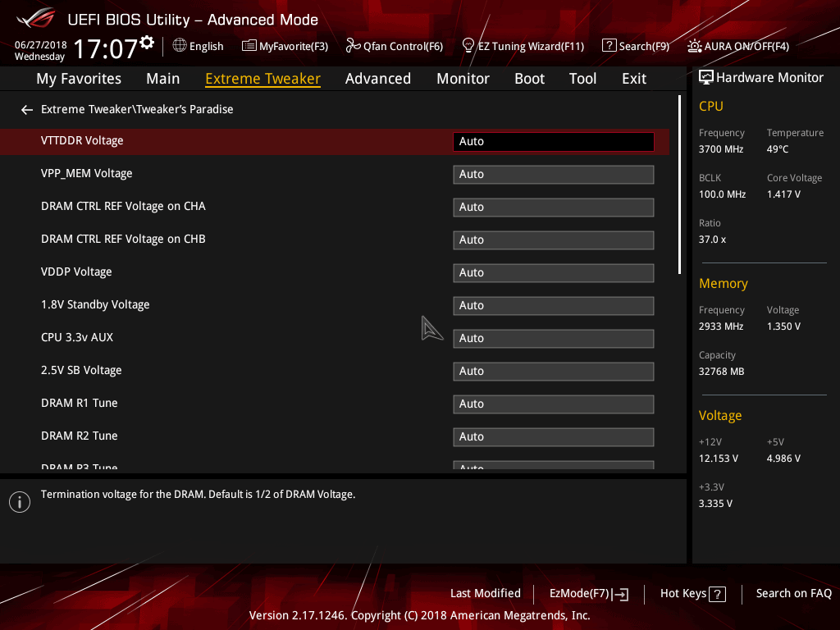840x630 pixels.
Task: Open the Advanced tab
Action: 378,79
